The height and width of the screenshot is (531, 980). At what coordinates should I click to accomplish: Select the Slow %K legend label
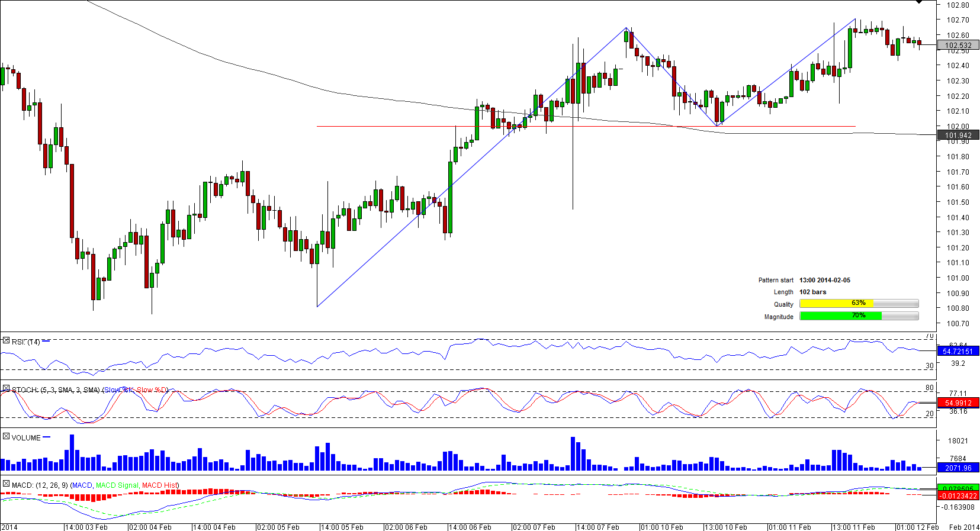[x=119, y=390]
